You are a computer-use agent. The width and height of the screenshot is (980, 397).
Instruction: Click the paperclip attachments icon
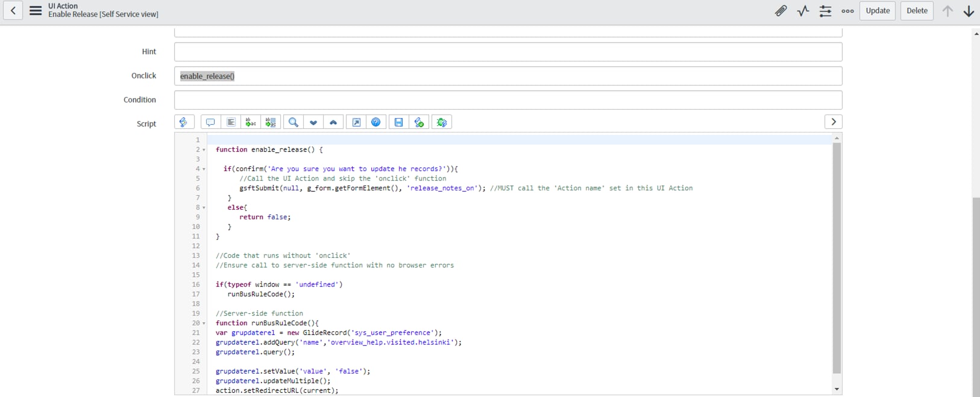(x=781, y=11)
